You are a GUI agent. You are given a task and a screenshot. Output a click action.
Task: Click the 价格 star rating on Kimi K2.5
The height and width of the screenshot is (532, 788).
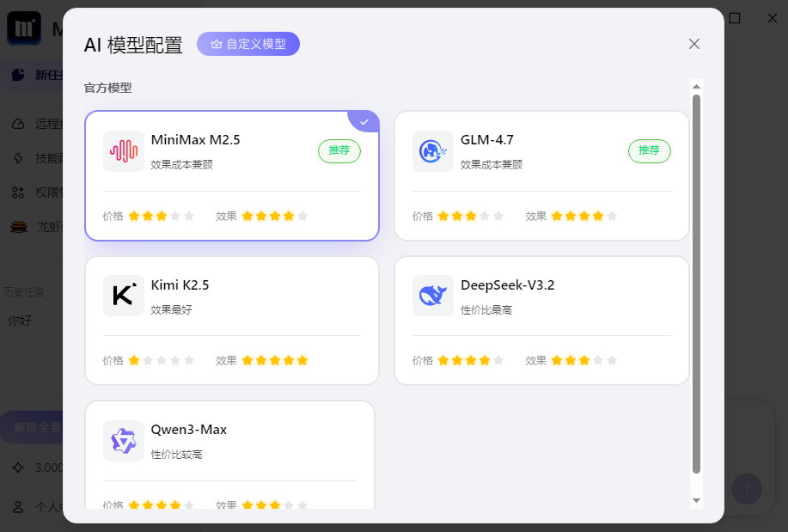pyautogui.click(x=162, y=360)
